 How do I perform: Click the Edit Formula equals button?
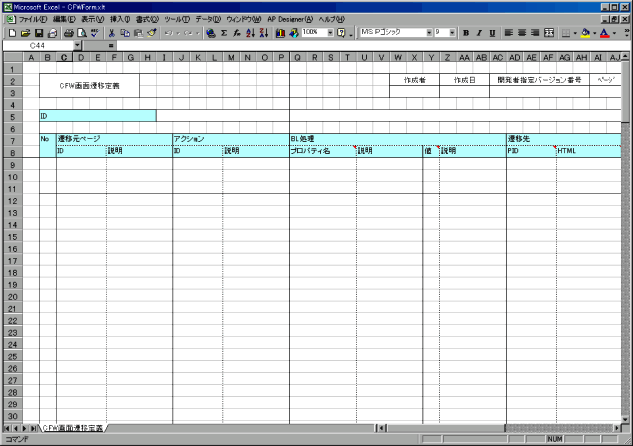click(111, 46)
